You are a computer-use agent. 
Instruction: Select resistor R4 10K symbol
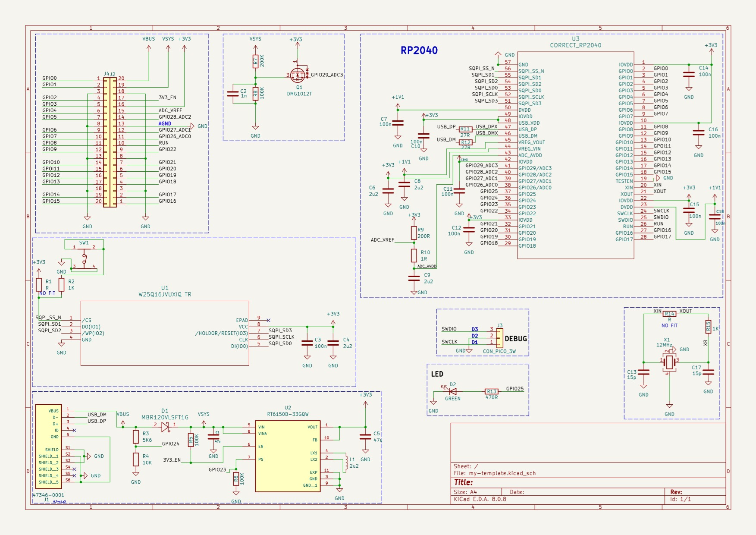pyautogui.click(x=136, y=459)
